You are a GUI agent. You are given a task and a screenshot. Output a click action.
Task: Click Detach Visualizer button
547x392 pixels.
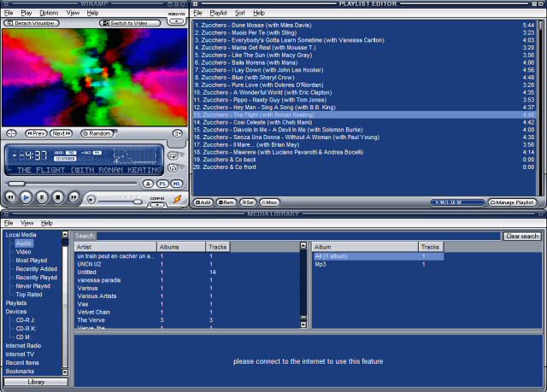point(32,23)
